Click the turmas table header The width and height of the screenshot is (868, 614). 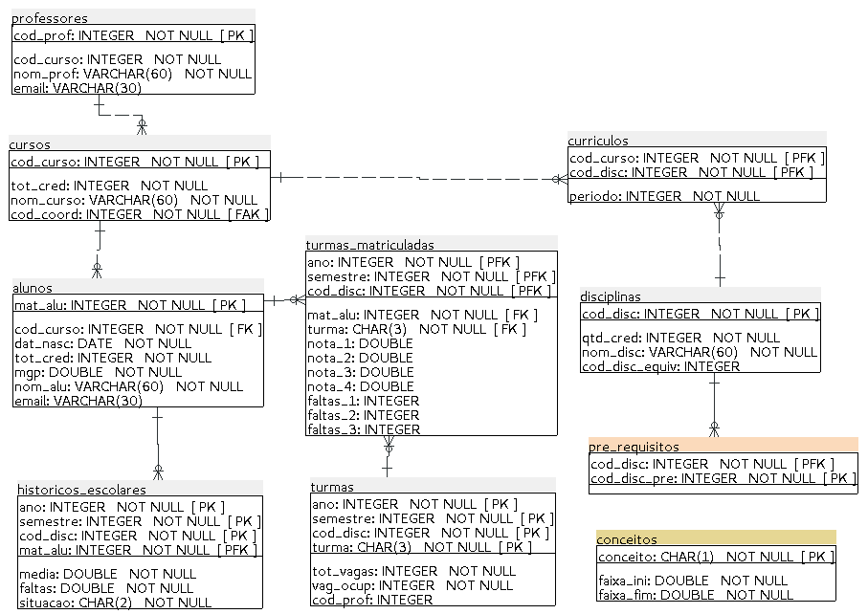(x=332, y=487)
